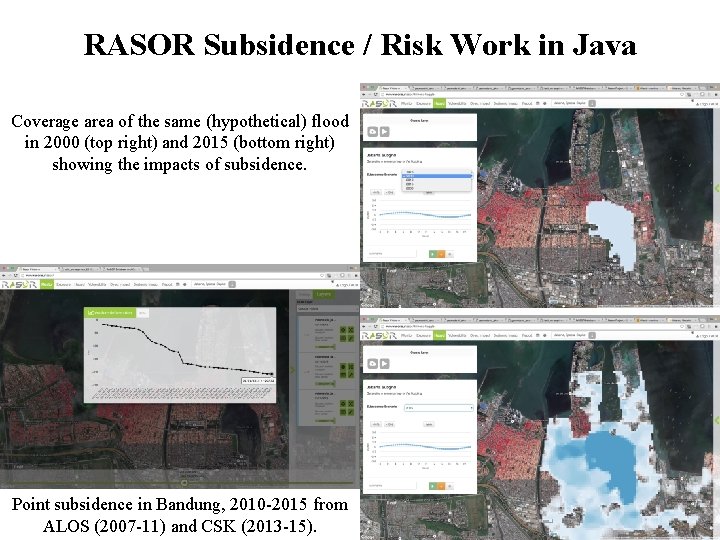Click expand-arrows icon on second layer card
The image size is (720, 540).
(x=350, y=367)
